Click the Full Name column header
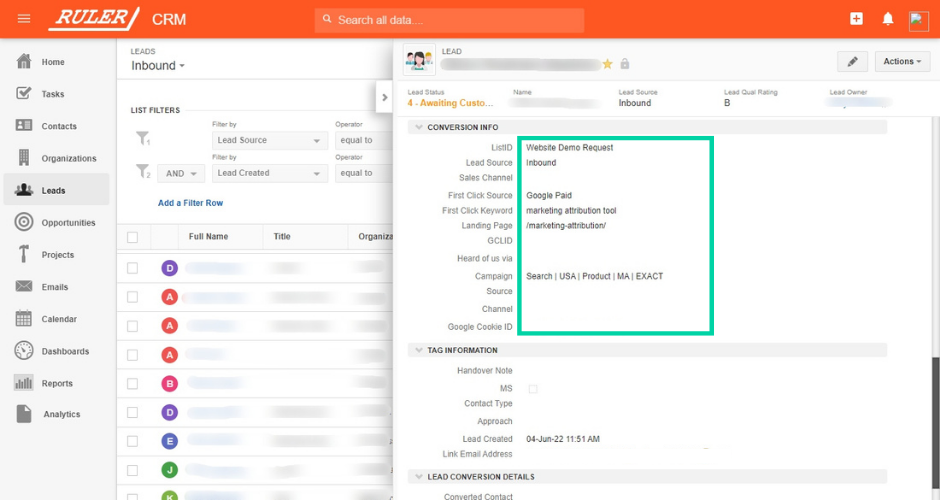Viewport: 940px width, 500px height. (x=208, y=237)
